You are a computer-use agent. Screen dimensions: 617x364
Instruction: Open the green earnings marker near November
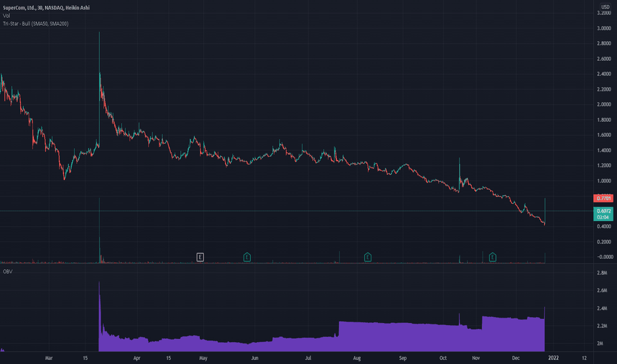coord(493,257)
